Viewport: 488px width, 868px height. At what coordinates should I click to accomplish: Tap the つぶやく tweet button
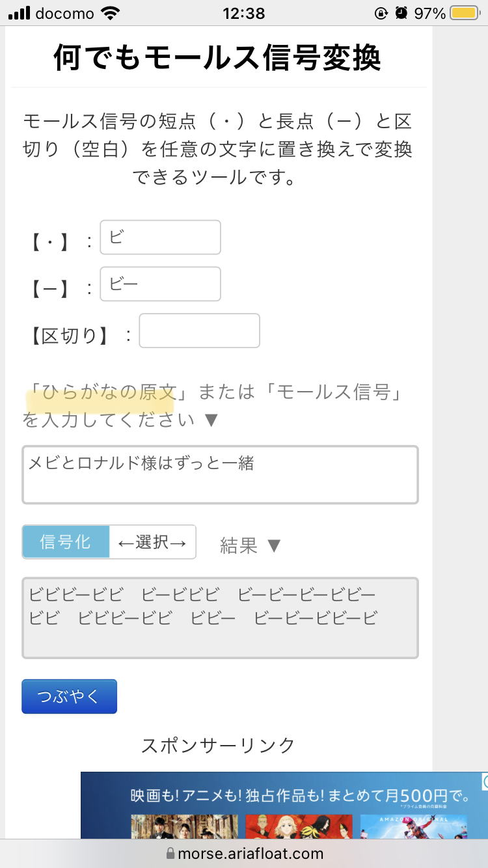(69, 696)
